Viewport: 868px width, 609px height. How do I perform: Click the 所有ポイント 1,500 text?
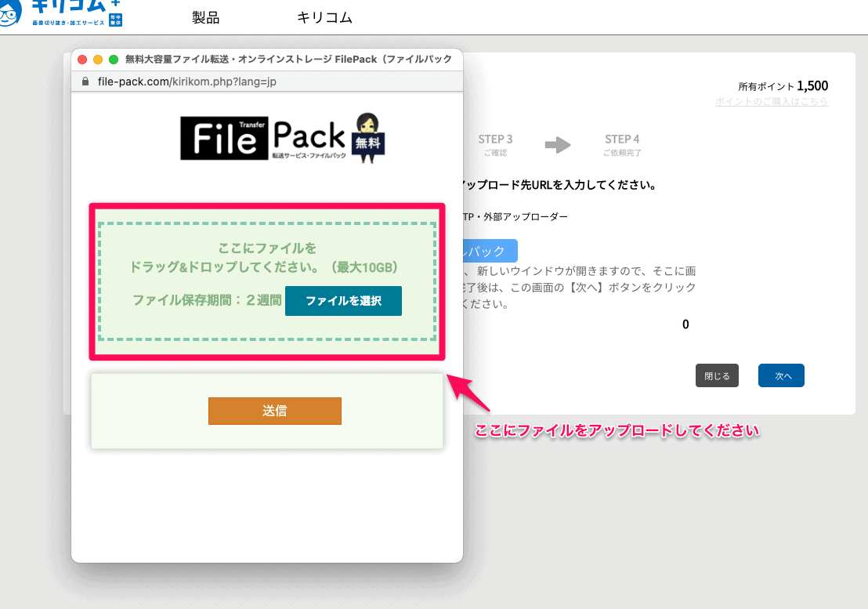point(783,85)
